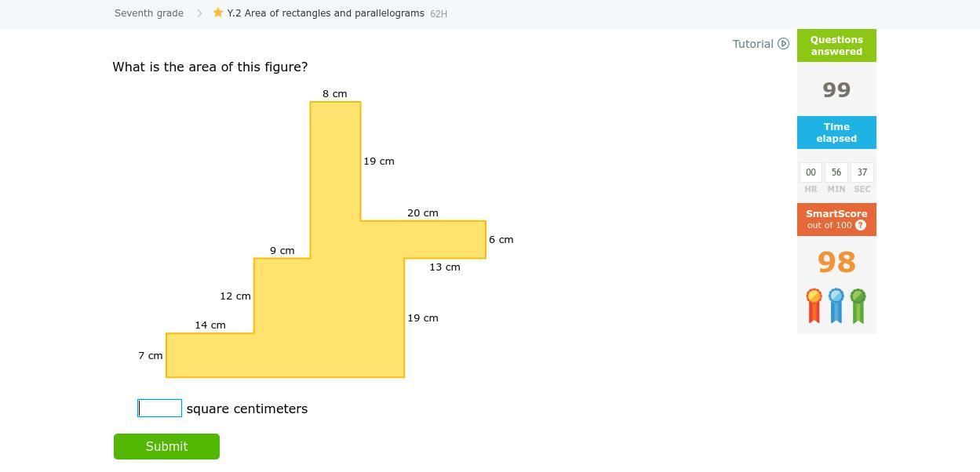
Task: Open the Seventh grade breadcrumb link
Action: tap(149, 13)
